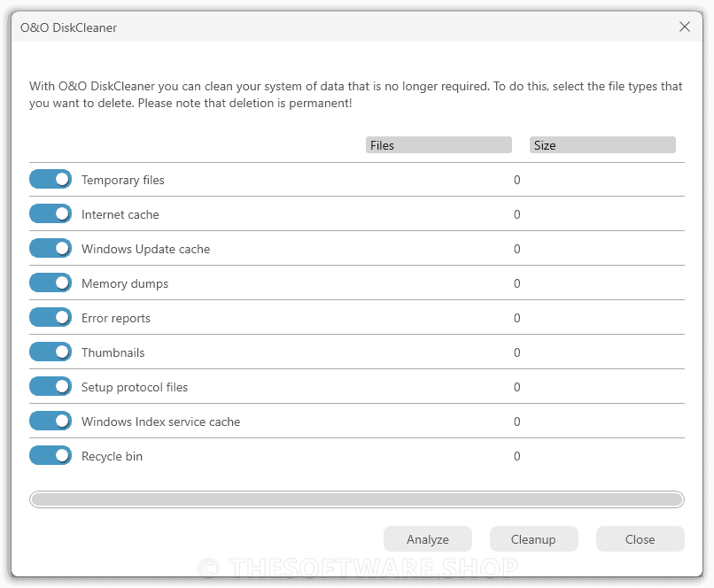Disable the Recycle bin toggle
This screenshot has height=588, width=714.
coord(50,456)
